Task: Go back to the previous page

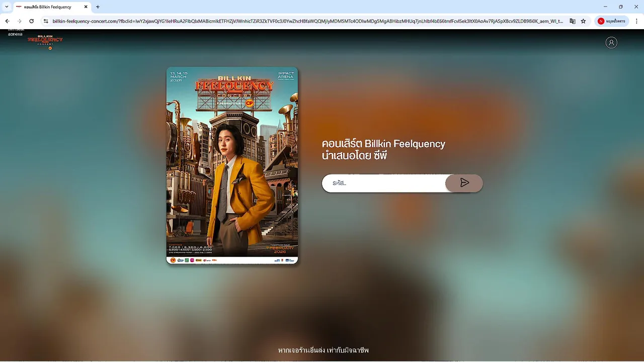Action: (7, 21)
